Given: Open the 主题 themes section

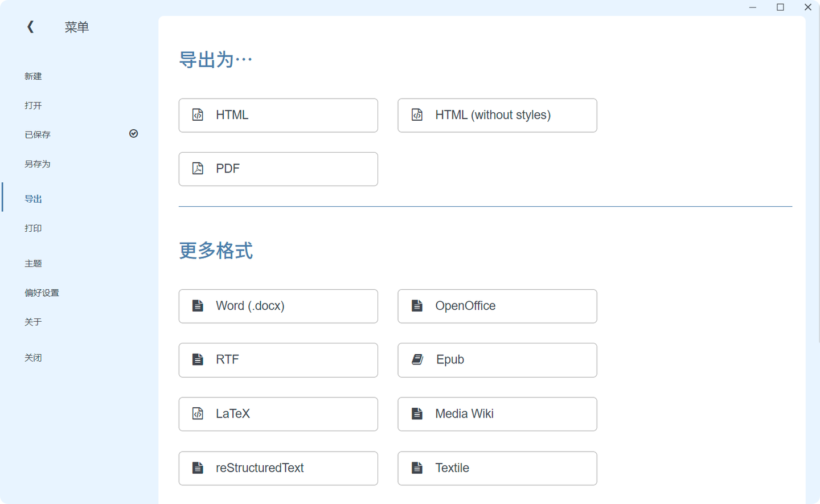Looking at the screenshot, I should (x=33, y=263).
